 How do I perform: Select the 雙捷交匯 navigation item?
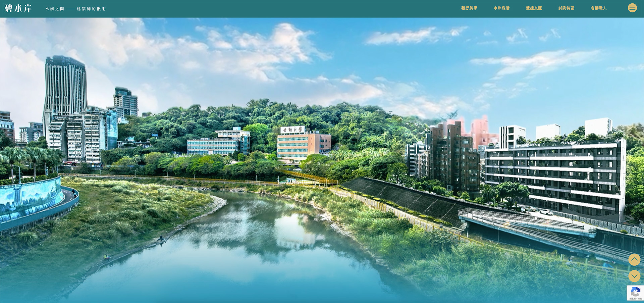pyautogui.click(x=534, y=8)
